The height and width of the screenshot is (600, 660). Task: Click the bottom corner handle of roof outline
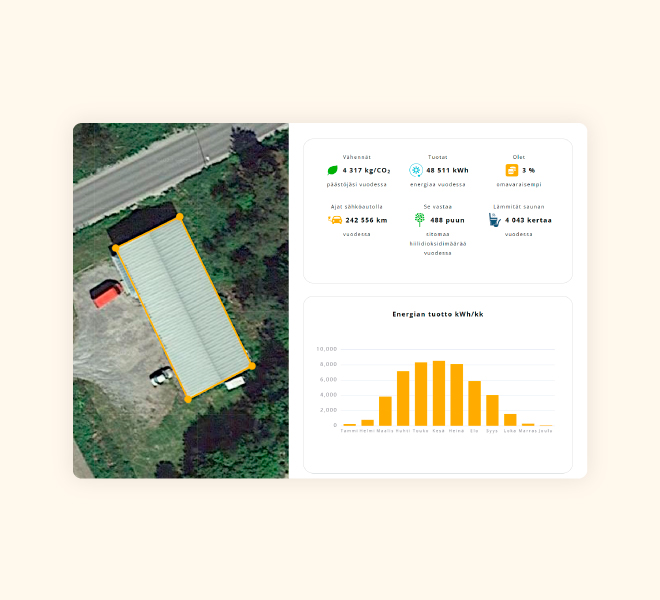188,399
